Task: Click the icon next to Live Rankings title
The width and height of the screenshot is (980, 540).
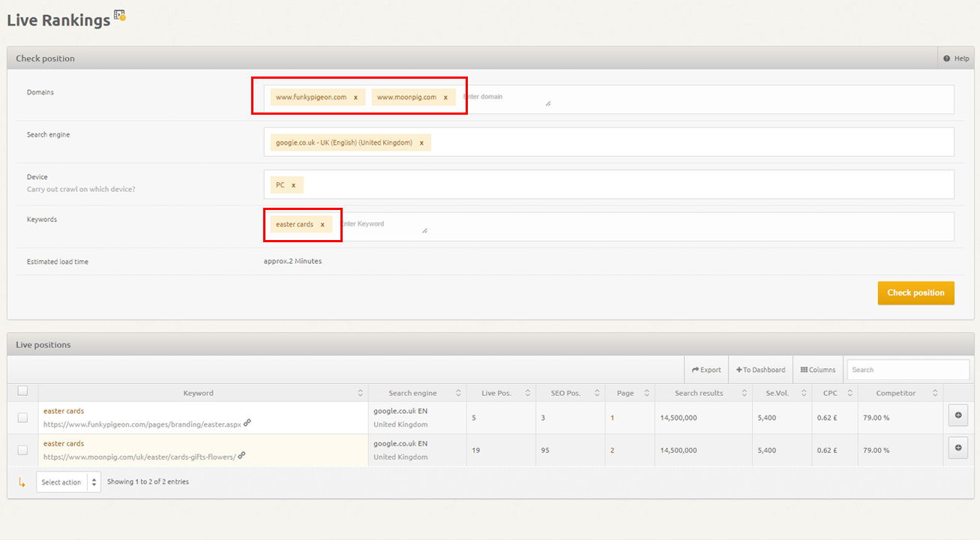Action: coord(120,15)
